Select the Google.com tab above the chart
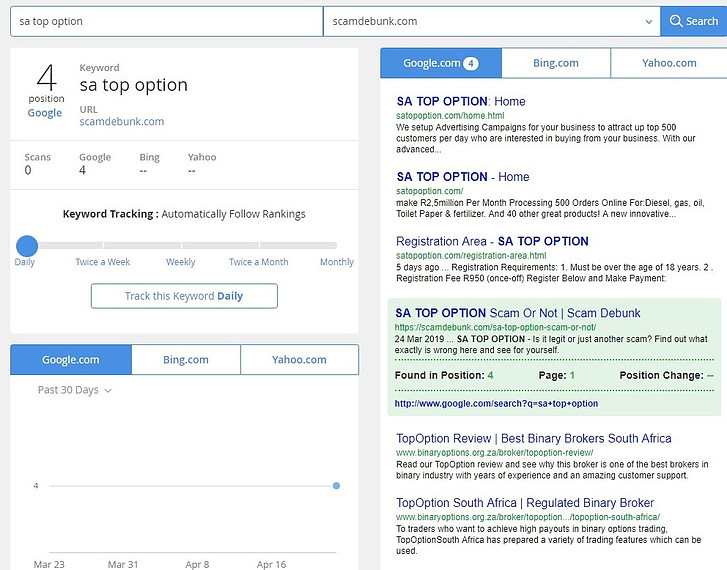This screenshot has height=570, width=727. pos(71,359)
